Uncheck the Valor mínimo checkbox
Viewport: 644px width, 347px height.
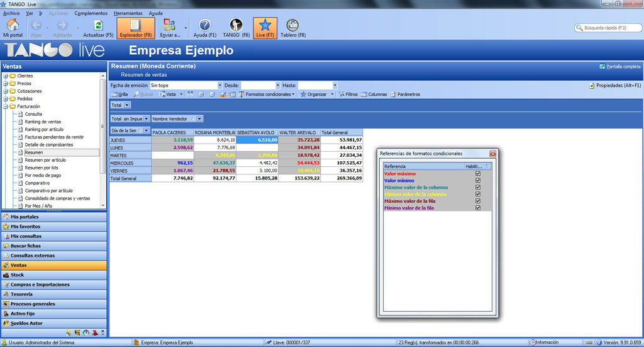pos(478,181)
